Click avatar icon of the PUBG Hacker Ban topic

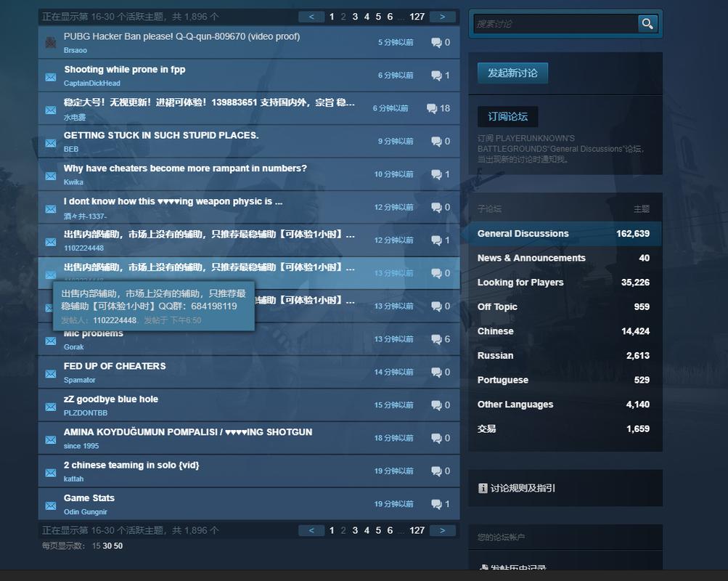(51, 43)
